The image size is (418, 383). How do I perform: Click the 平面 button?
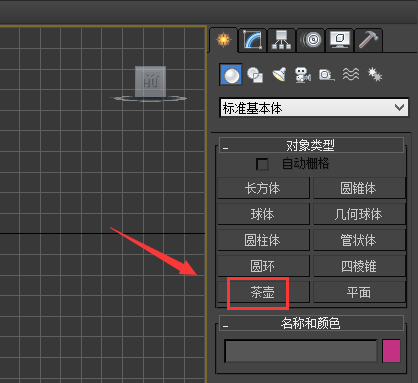359,292
